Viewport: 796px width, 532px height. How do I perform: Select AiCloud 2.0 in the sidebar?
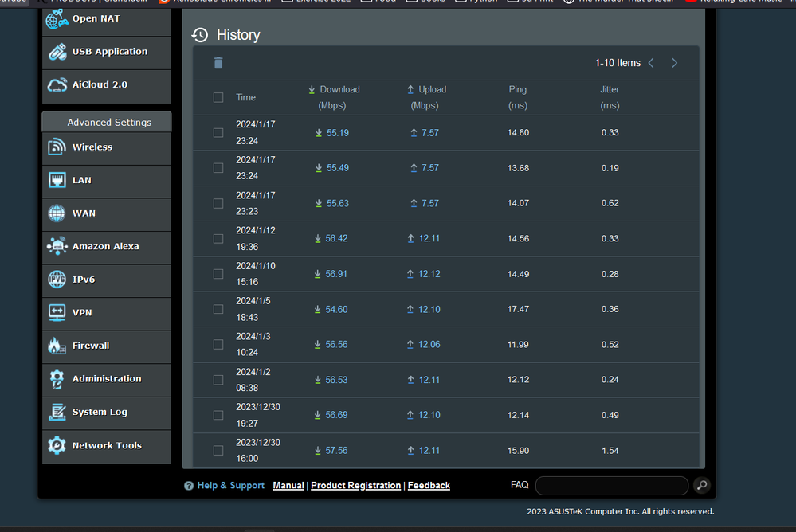pyautogui.click(x=100, y=84)
